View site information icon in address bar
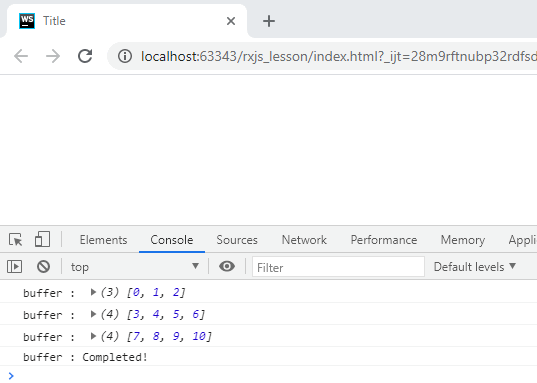Screen dimensions: 537x383 [125, 56]
